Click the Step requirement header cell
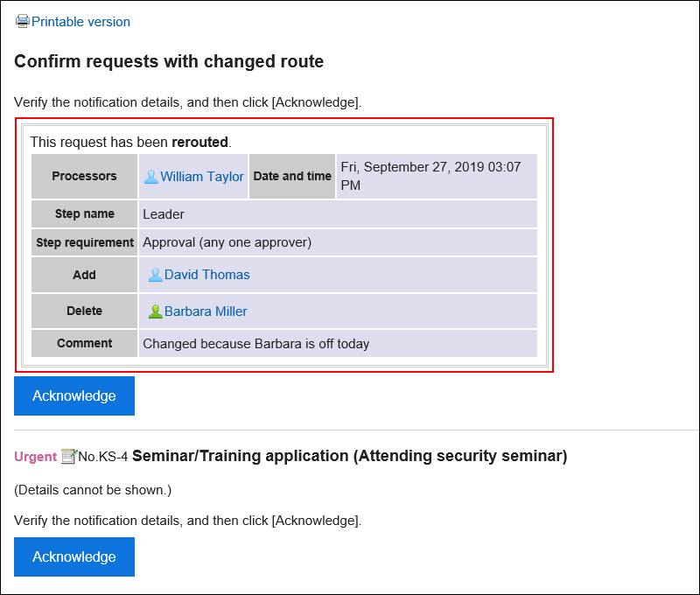The height and width of the screenshot is (595, 700). (84, 242)
